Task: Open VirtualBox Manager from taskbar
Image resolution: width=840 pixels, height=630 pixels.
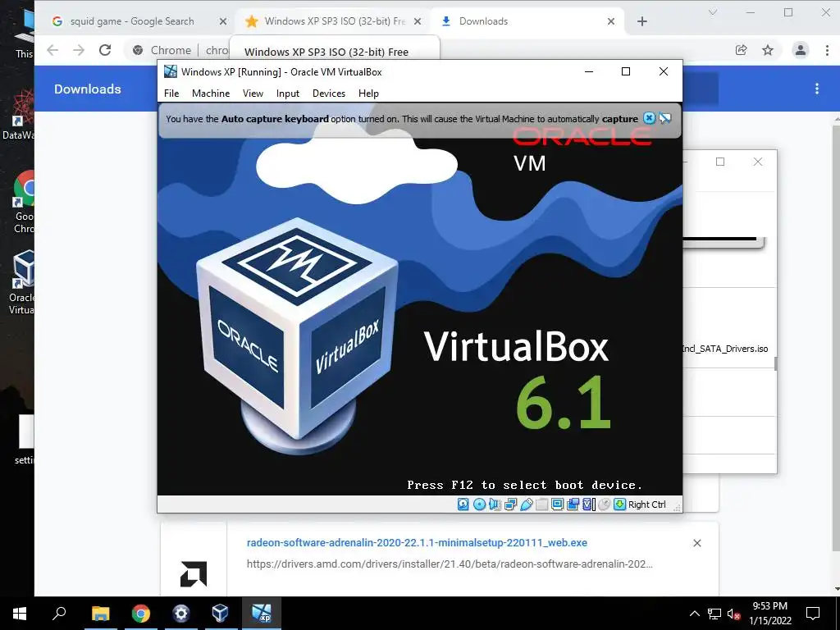Action: pyautogui.click(x=220, y=614)
